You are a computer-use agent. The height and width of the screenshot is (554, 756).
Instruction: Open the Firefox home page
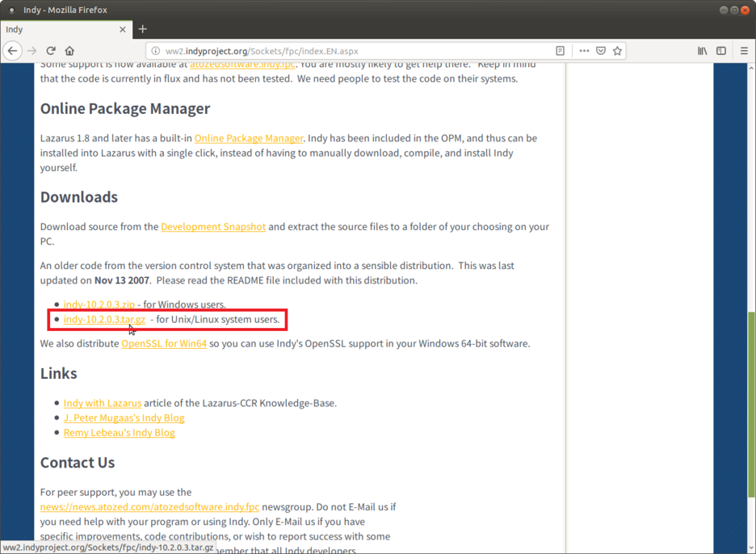click(69, 51)
